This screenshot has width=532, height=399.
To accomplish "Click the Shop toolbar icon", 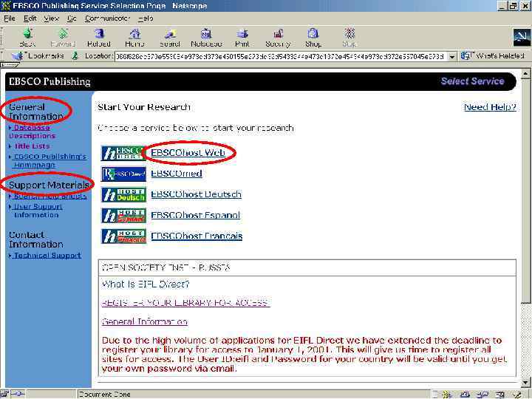I will (313, 34).
